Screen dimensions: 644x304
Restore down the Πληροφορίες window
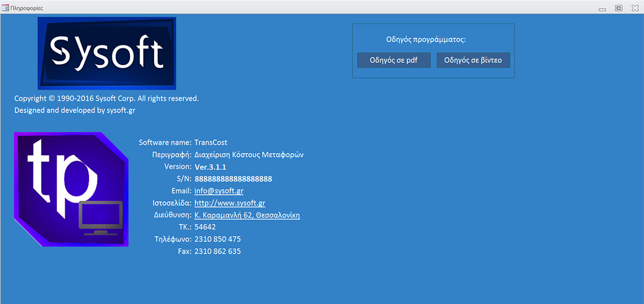point(619,8)
